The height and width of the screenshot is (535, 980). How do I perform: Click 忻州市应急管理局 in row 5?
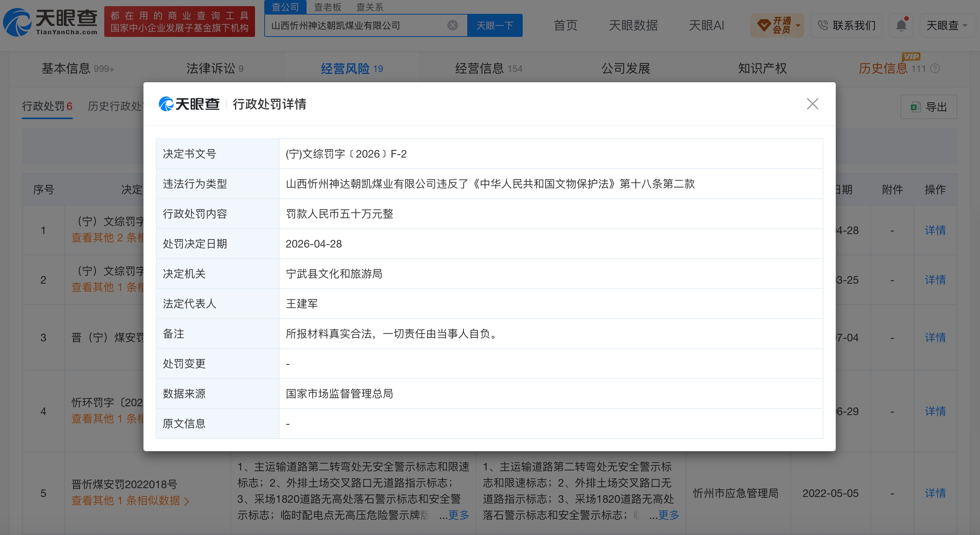coord(735,493)
